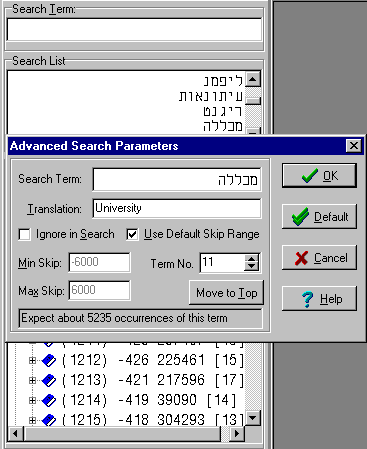
Task: Expand result row (1213)
Action: pyautogui.click(x=32, y=380)
